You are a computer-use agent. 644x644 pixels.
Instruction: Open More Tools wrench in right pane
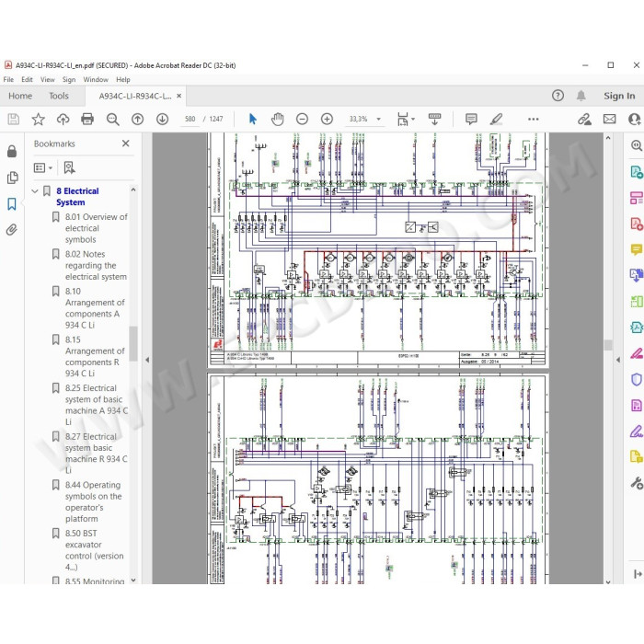(637, 483)
